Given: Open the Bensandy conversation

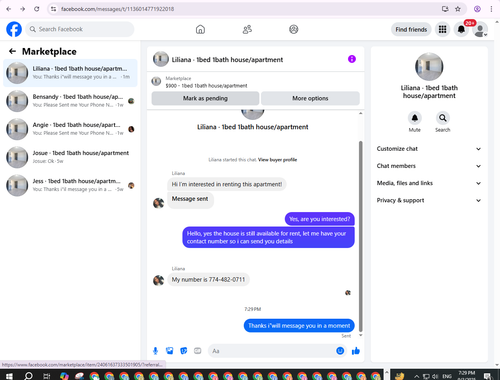Looking at the screenshot, I should tap(70, 101).
